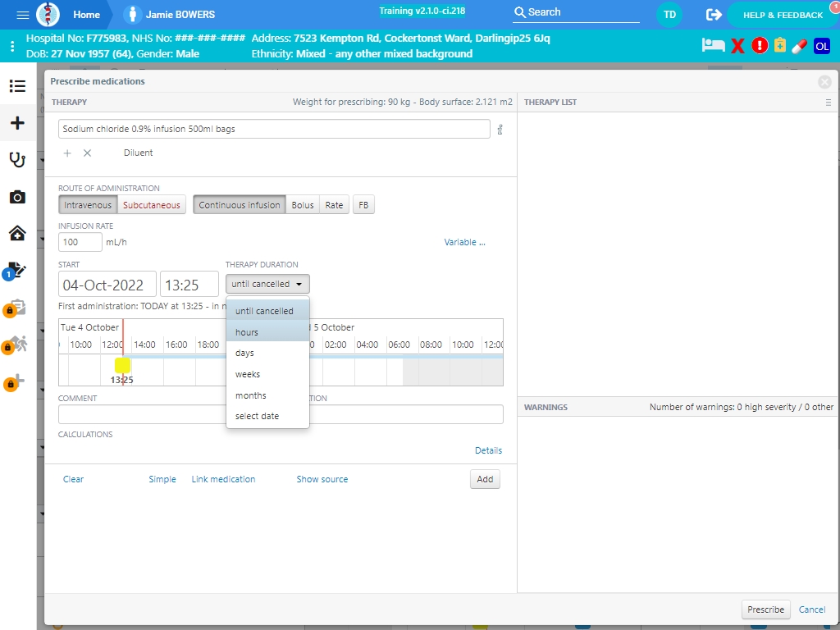Image resolution: width=840 pixels, height=630 pixels.
Task: Select Continuous infusion option
Action: tap(240, 204)
